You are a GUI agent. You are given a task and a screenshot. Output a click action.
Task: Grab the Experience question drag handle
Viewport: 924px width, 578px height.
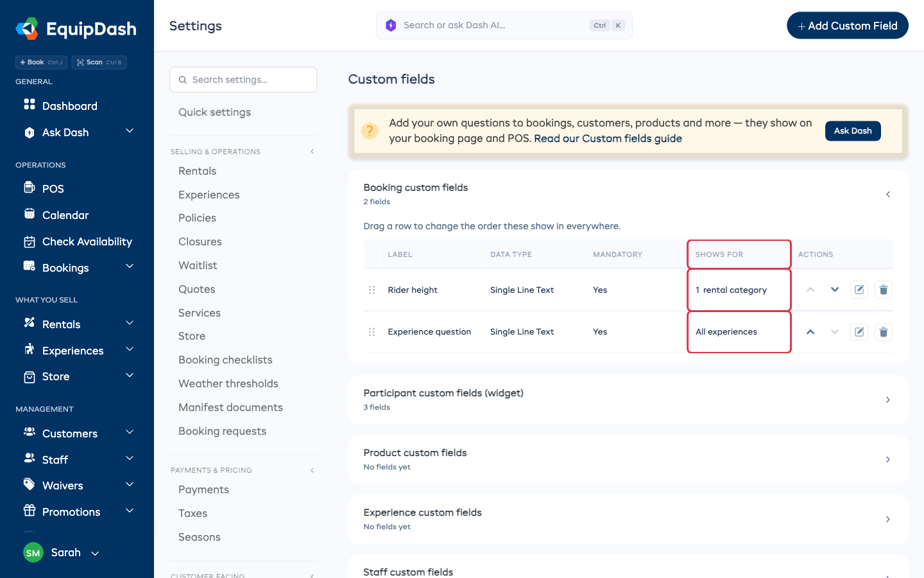point(372,332)
